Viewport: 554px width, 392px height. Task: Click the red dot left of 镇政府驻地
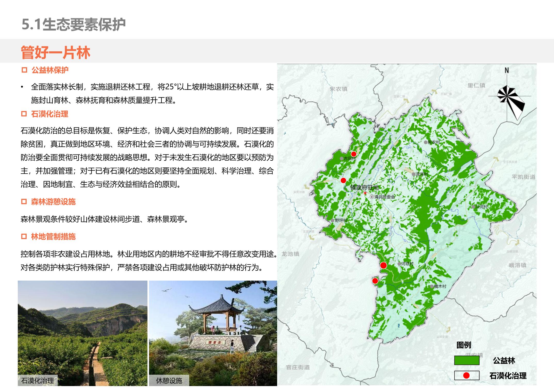pos(343,180)
